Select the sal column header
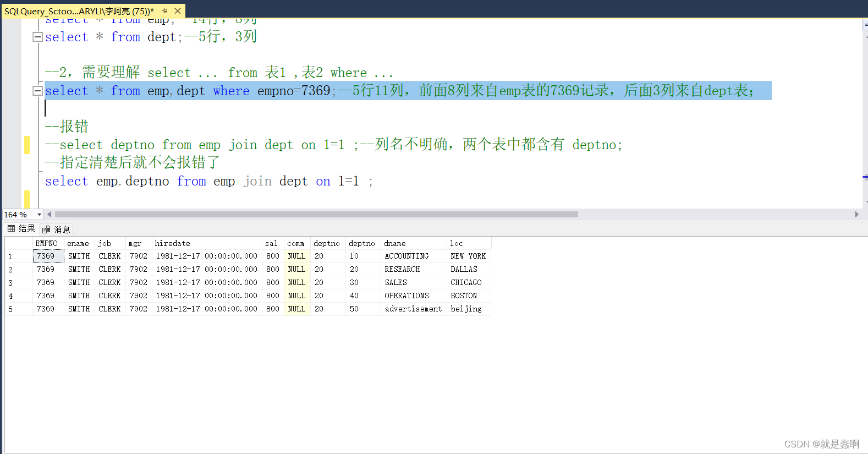868x454 pixels. 272,243
